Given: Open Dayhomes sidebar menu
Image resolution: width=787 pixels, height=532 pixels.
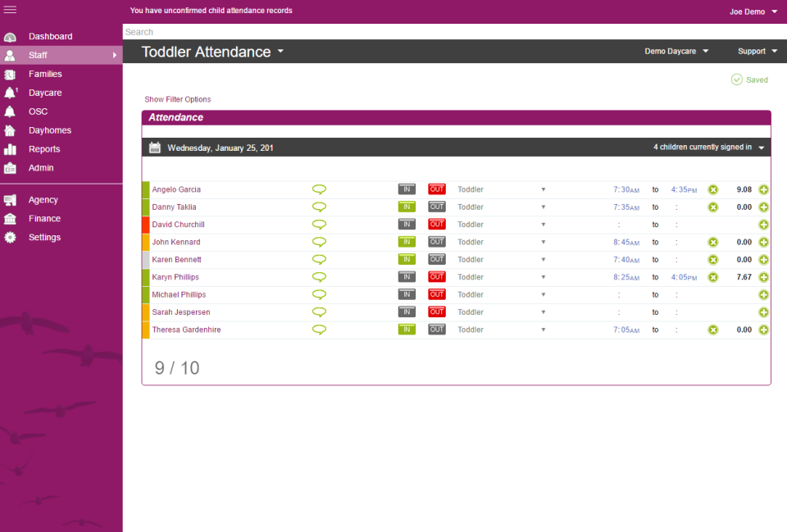Looking at the screenshot, I should pyautogui.click(x=61, y=130).
